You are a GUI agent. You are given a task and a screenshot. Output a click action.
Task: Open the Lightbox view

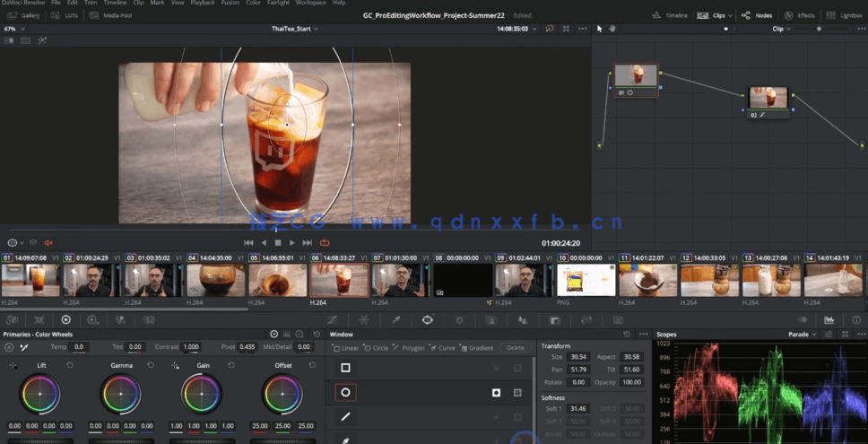click(x=845, y=15)
